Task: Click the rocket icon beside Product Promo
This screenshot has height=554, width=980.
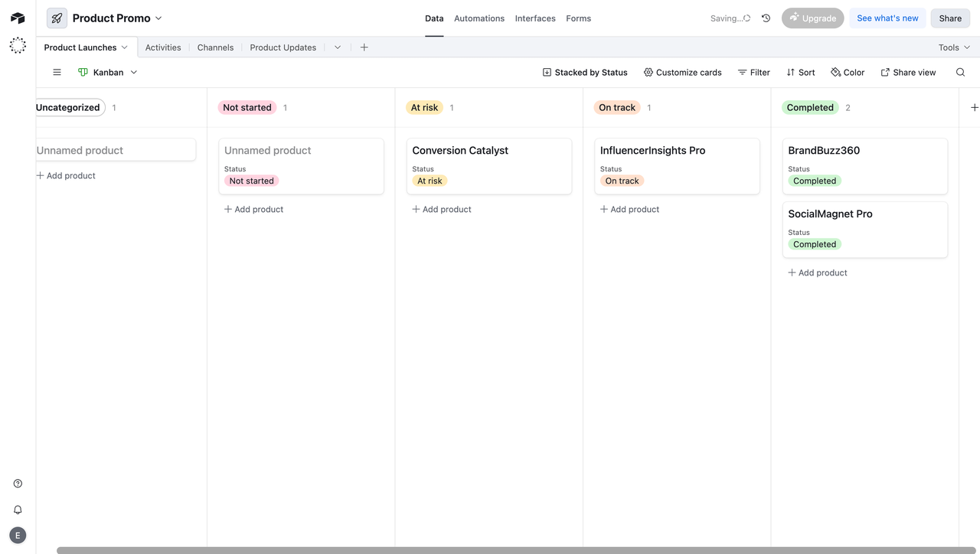Action: click(x=56, y=17)
